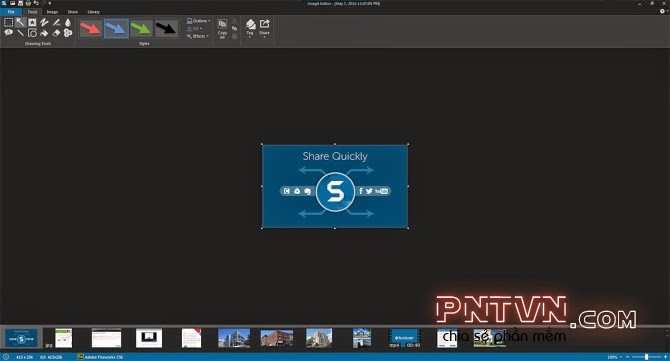Open the Fill dropdown in Styles group

tap(195, 29)
